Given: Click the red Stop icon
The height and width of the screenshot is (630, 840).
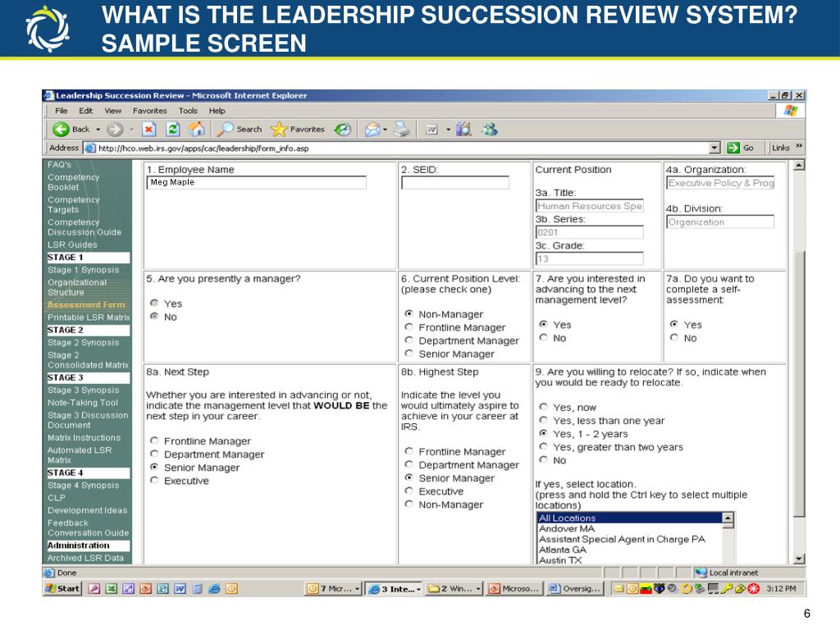Looking at the screenshot, I should [x=149, y=129].
